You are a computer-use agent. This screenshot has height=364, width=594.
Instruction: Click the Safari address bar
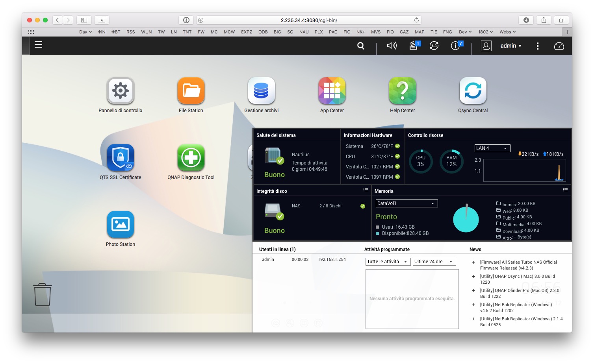tap(309, 20)
